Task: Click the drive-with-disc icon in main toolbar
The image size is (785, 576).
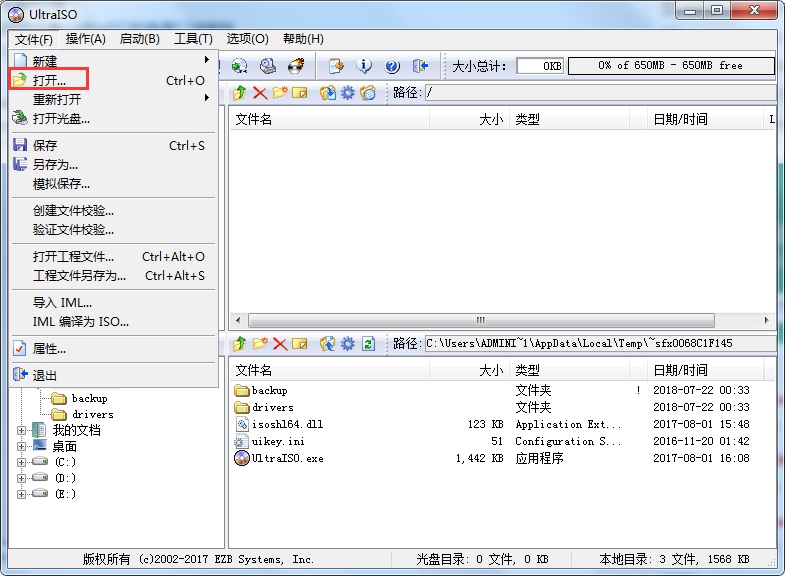Action: [x=268, y=66]
